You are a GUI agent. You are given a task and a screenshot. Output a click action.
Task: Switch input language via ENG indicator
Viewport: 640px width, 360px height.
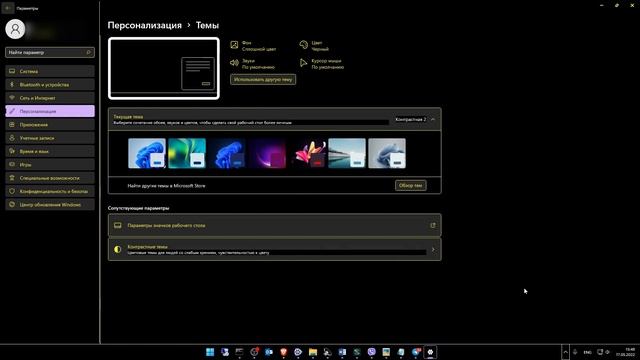point(587,352)
